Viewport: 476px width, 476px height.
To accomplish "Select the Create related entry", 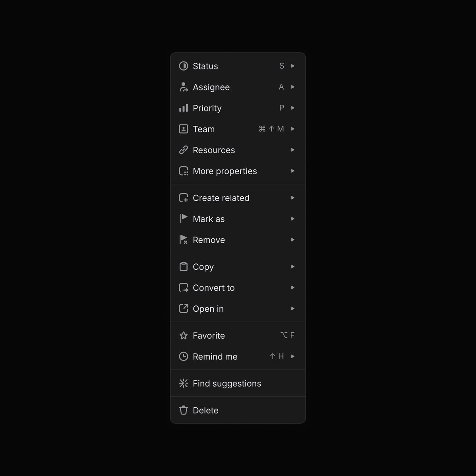I will 238,198.
